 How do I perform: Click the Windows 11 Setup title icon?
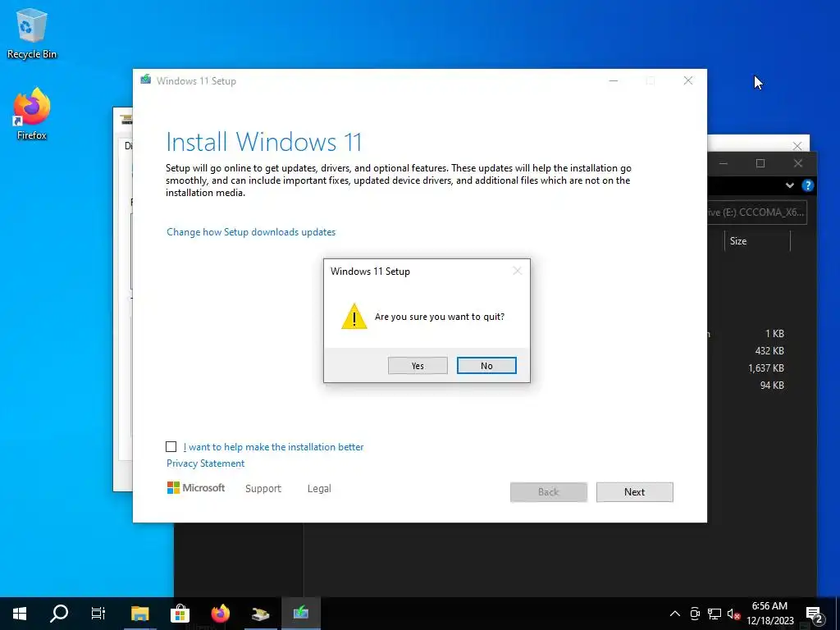click(x=146, y=80)
